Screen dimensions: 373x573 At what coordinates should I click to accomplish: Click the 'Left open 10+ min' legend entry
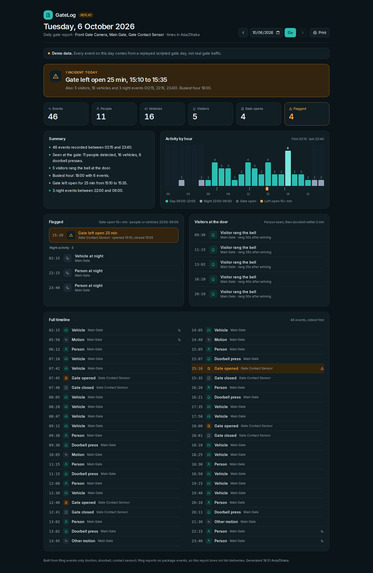[x=276, y=201]
